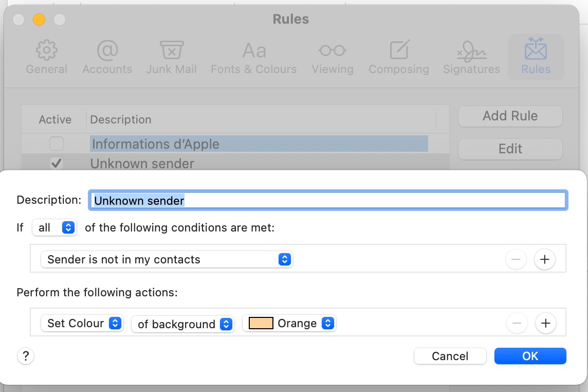Image resolution: width=588 pixels, height=392 pixels.
Task: Add another action with plus button
Action: click(x=545, y=324)
